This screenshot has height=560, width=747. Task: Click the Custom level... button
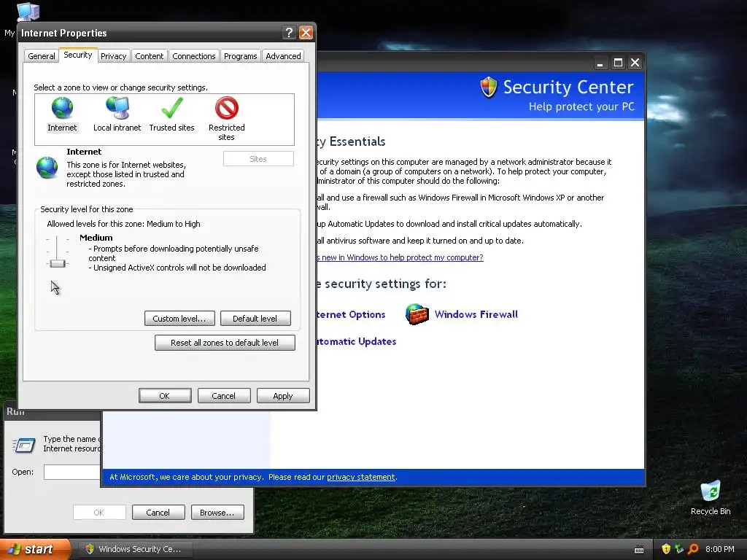tap(179, 319)
